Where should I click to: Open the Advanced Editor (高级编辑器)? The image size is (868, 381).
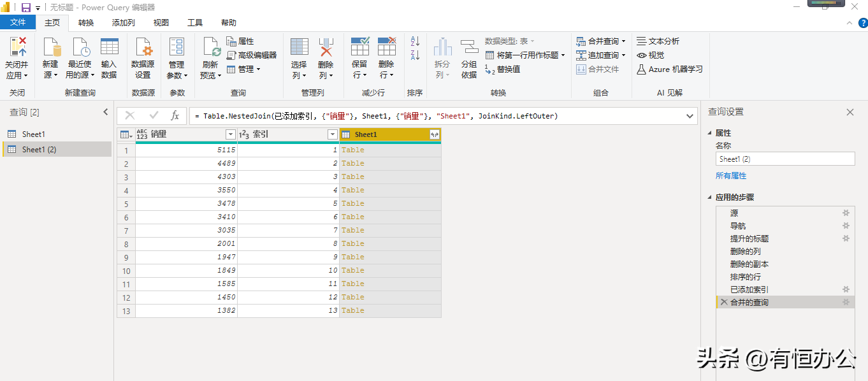[x=252, y=55]
